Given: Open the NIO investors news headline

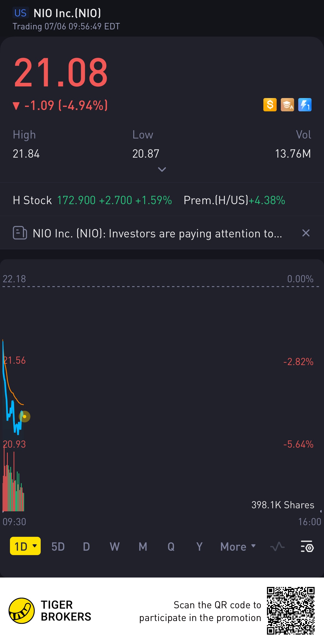Looking at the screenshot, I should click(157, 234).
